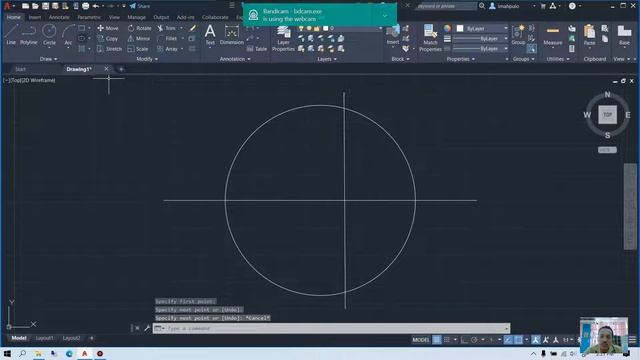Switch to the Layout1 tab
This screenshot has width=640, height=360.
click(x=44, y=338)
